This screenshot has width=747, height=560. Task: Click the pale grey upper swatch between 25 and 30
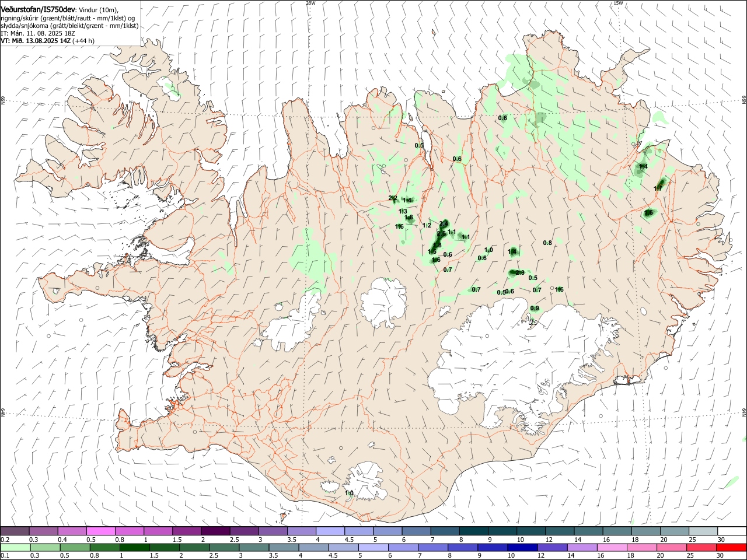pos(703,531)
